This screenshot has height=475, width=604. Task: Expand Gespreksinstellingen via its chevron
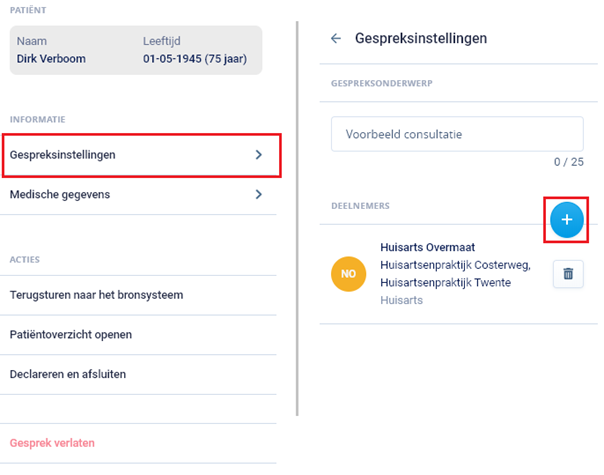tap(259, 155)
